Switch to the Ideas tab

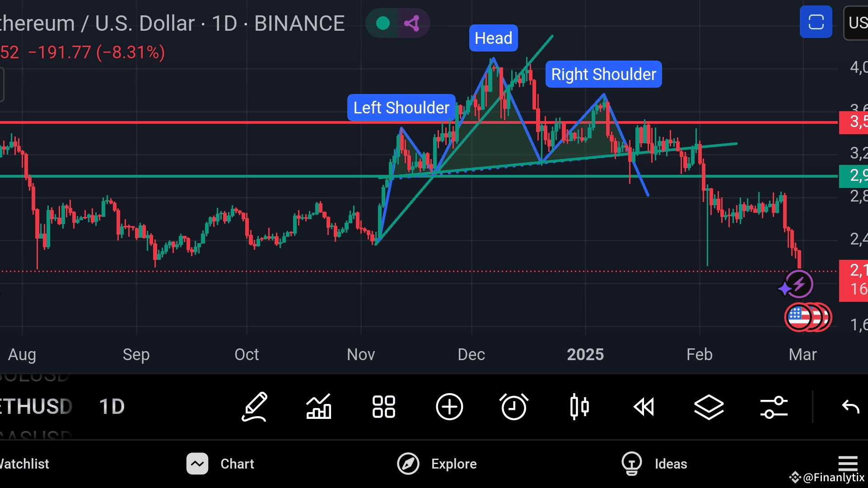654,464
